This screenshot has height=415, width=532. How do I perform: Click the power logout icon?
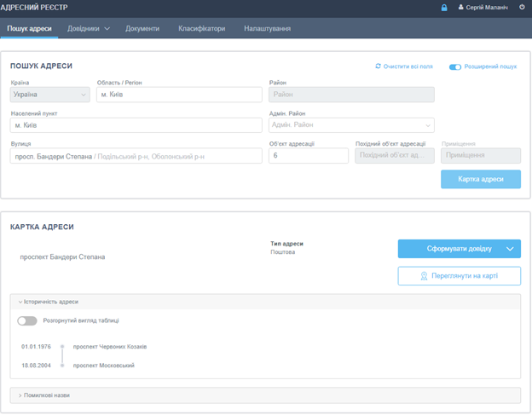coord(522,8)
